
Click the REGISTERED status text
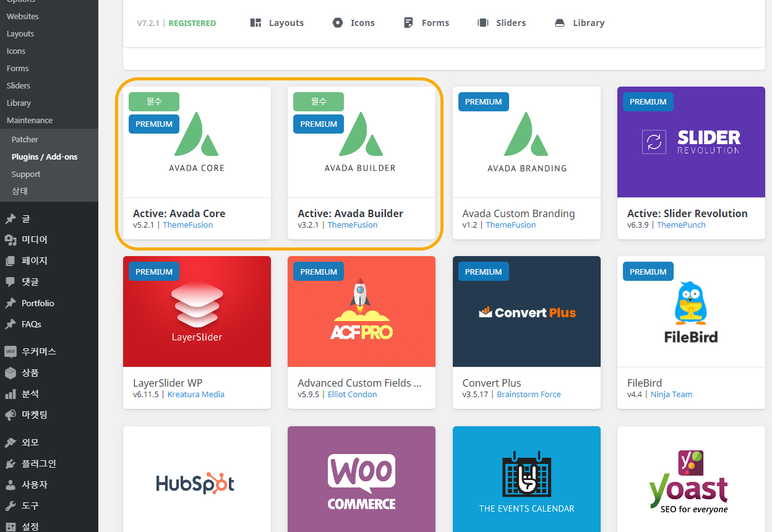point(192,23)
